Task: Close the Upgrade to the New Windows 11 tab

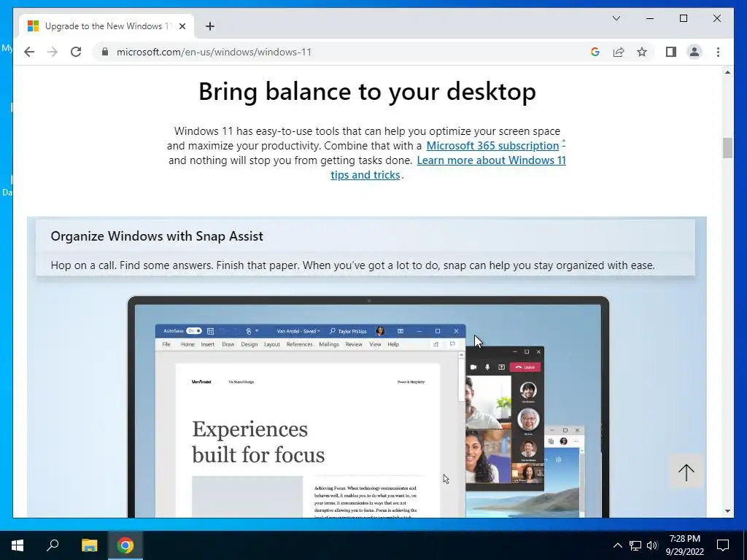Action: 182,26
